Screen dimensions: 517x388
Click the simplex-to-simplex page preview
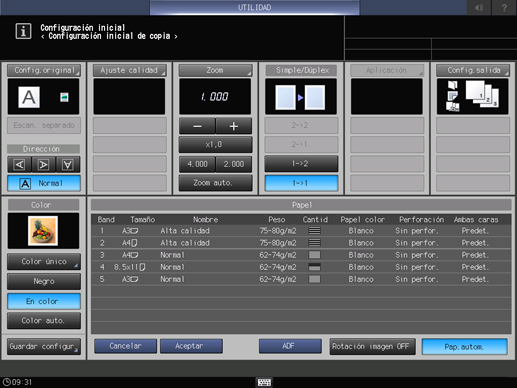[301, 97]
